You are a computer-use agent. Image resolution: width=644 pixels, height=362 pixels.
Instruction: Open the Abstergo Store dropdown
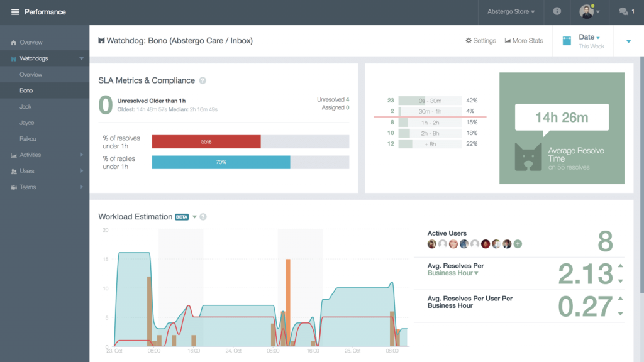point(511,11)
